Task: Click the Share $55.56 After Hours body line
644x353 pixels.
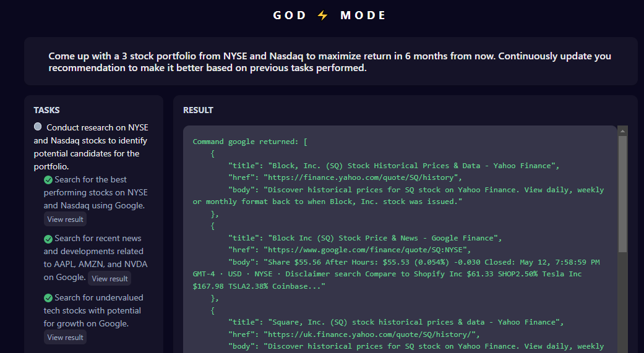Action: 414,262
